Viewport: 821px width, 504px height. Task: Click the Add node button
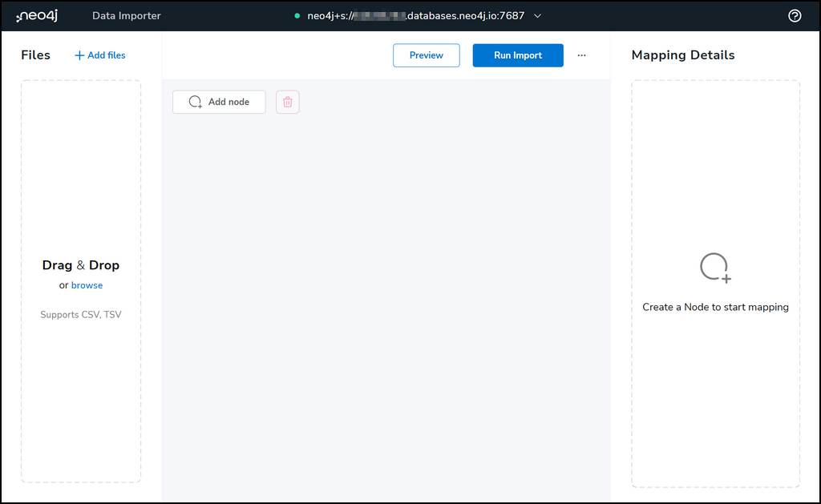click(x=218, y=102)
